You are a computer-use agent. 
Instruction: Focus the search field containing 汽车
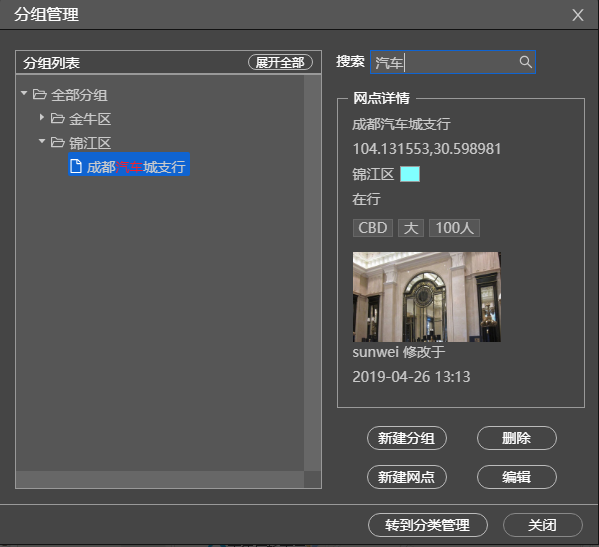click(x=453, y=62)
